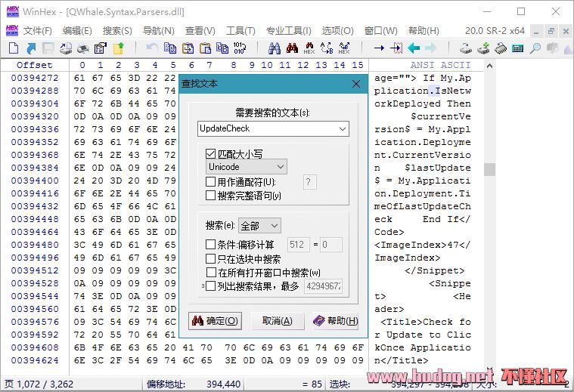Screen dimensions: 574x392
Task: Open the search text history dropdown
Action: coord(343,128)
